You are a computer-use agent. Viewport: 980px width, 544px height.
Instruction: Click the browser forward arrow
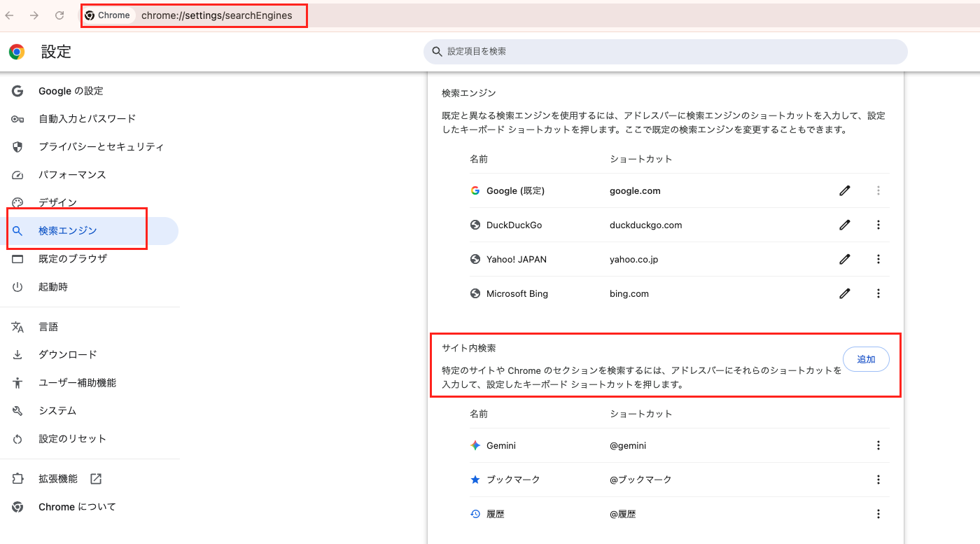point(34,15)
